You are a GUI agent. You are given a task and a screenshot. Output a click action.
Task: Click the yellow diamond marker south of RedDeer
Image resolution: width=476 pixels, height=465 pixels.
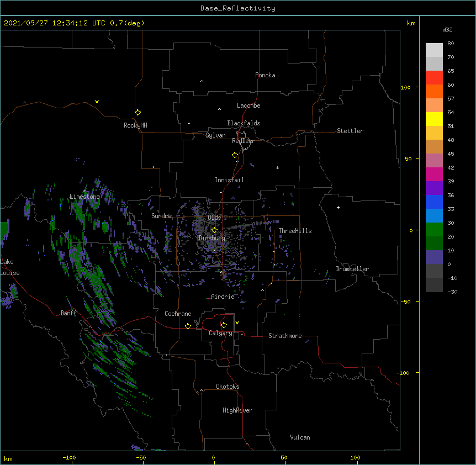(x=235, y=155)
